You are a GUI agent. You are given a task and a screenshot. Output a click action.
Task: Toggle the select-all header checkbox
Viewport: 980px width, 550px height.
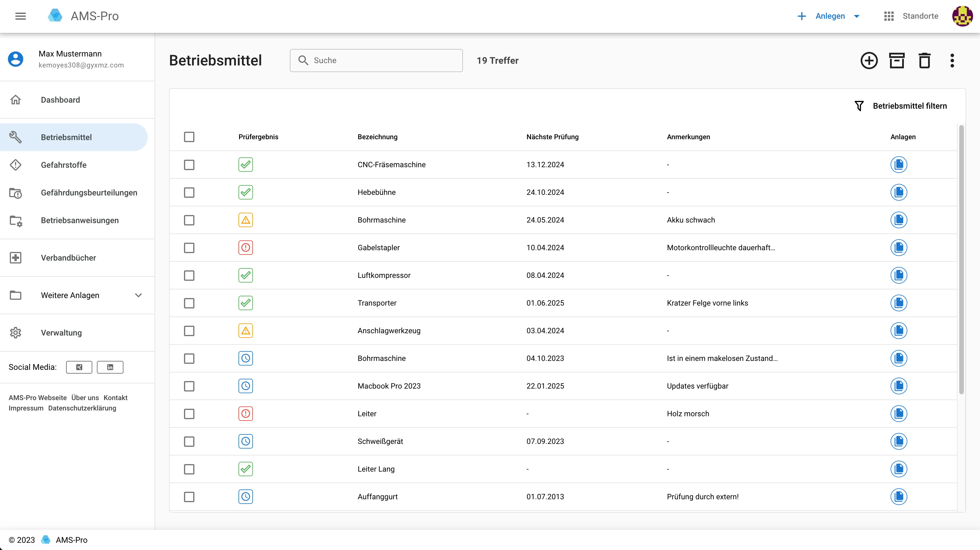click(189, 137)
